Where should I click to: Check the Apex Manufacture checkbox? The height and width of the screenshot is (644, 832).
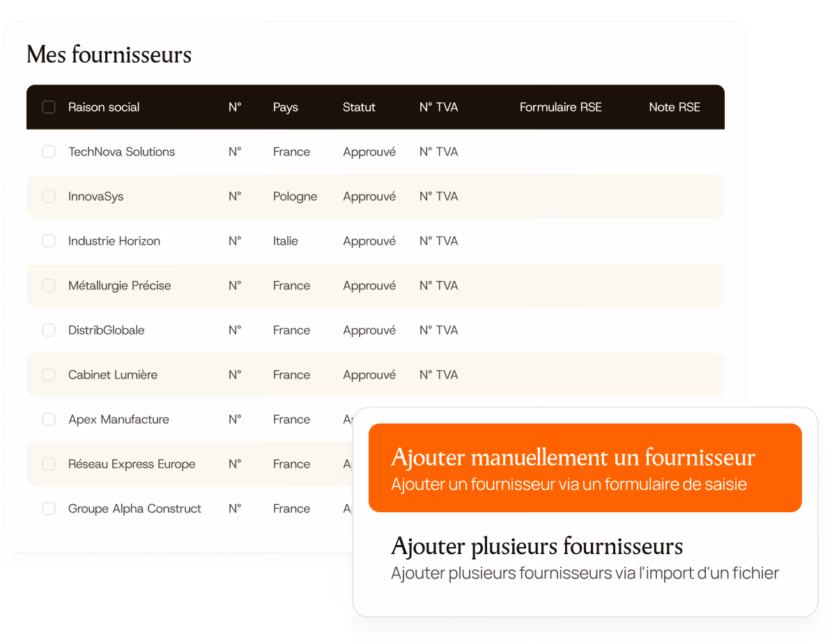click(49, 420)
